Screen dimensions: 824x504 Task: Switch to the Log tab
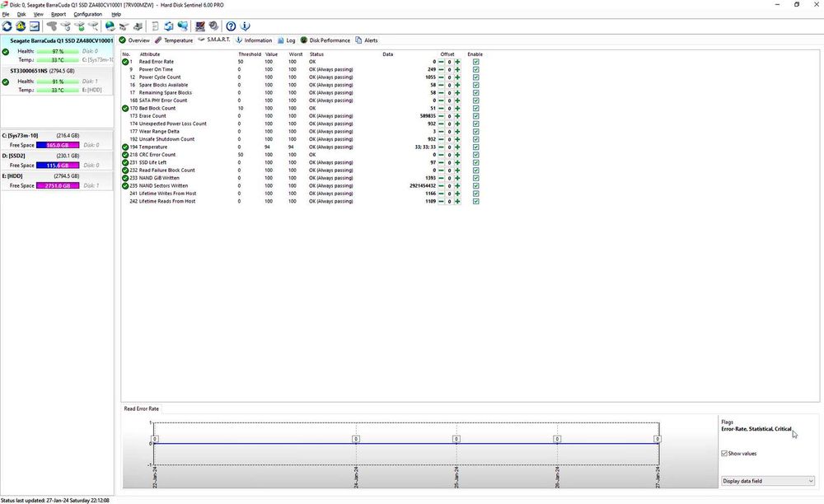pyautogui.click(x=287, y=40)
